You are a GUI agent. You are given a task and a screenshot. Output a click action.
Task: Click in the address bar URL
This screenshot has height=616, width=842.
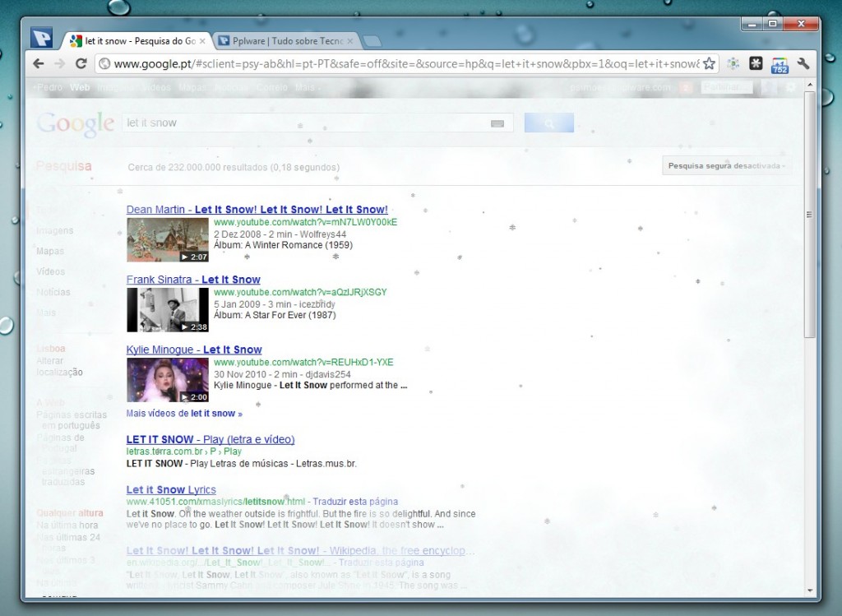click(406, 64)
